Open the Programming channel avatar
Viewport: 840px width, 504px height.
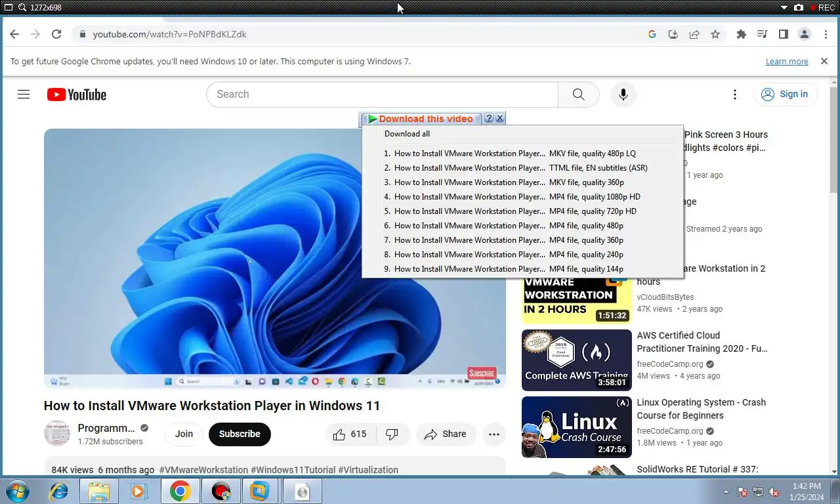[x=57, y=434]
